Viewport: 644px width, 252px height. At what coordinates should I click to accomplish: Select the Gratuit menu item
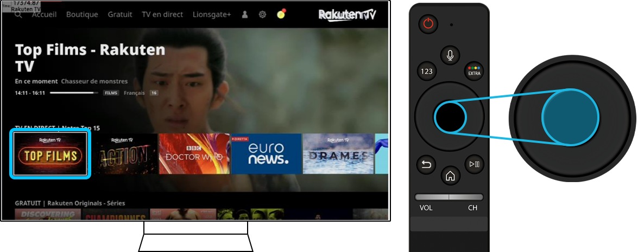click(x=120, y=14)
